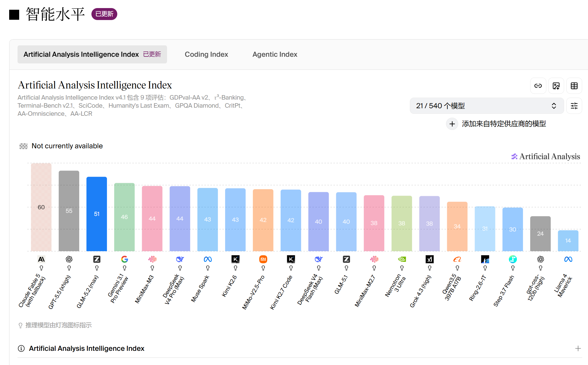Click the Kimi logo under Kimi K2.6
The height and width of the screenshot is (365, 588).
[x=235, y=259]
